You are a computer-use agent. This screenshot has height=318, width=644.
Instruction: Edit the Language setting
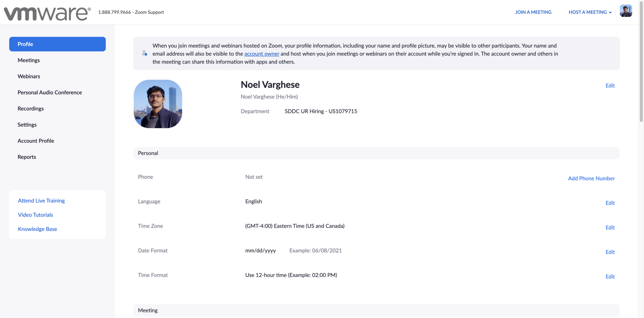pyautogui.click(x=610, y=203)
